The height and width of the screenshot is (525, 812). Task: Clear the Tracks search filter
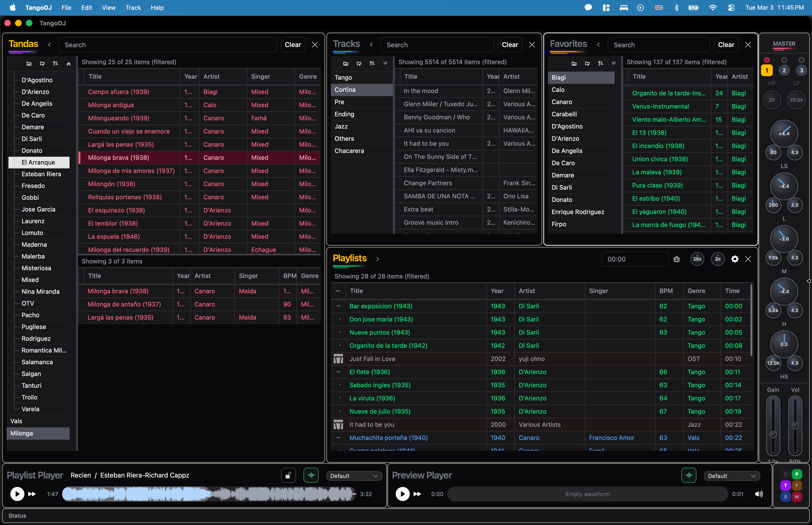tap(510, 45)
